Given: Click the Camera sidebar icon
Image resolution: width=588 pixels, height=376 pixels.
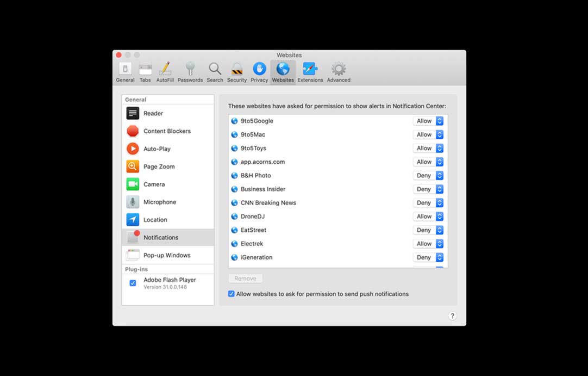Looking at the screenshot, I should (x=133, y=184).
